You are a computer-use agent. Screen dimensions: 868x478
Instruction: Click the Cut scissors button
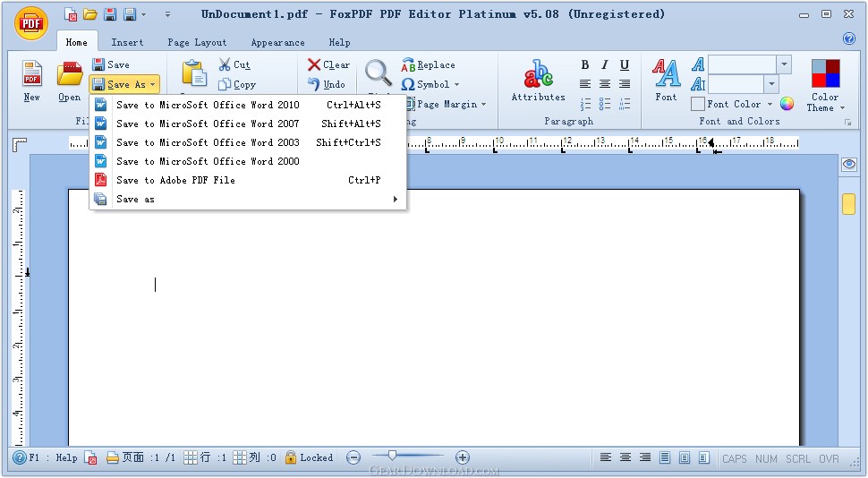[234, 64]
